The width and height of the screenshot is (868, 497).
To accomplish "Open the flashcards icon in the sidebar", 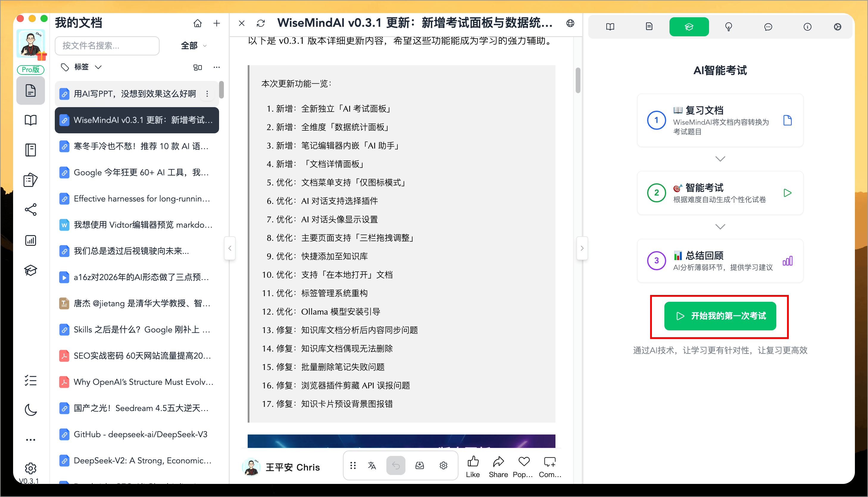I will coord(31,180).
